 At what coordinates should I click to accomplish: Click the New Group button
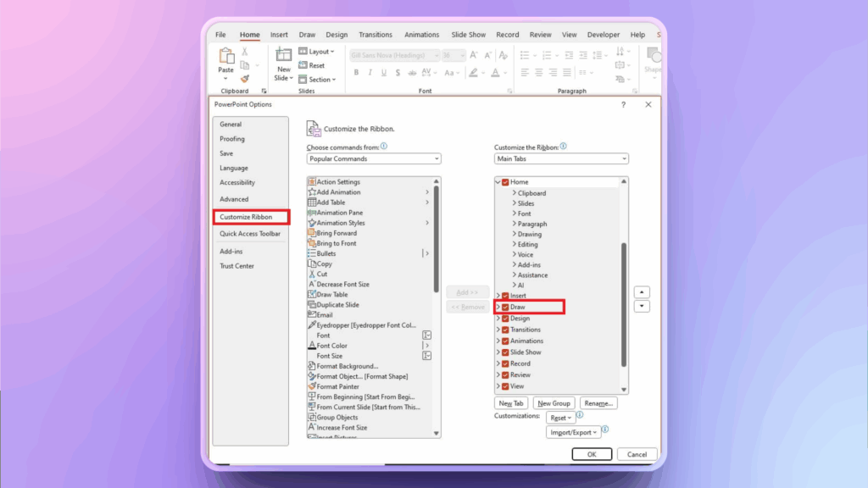pyautogui.click(x=554, y=403)
